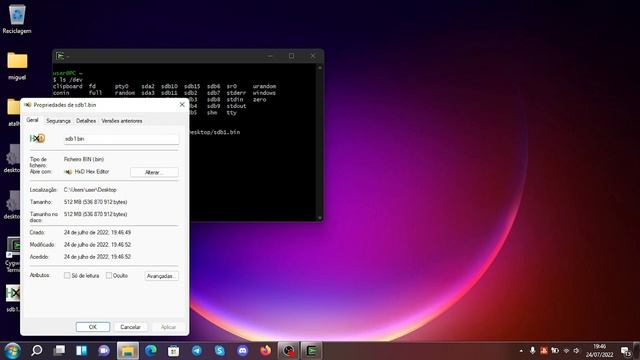Enable the Oculto checkbox
The height and width of the screenshot is (360, 640).
coord(109,276)
